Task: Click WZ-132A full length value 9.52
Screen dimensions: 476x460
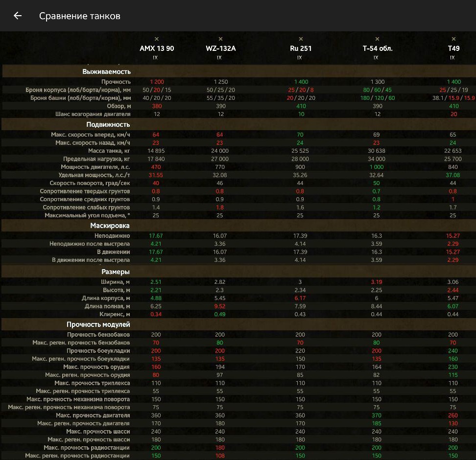Action: pyautogui.click(x=220, y=306)
